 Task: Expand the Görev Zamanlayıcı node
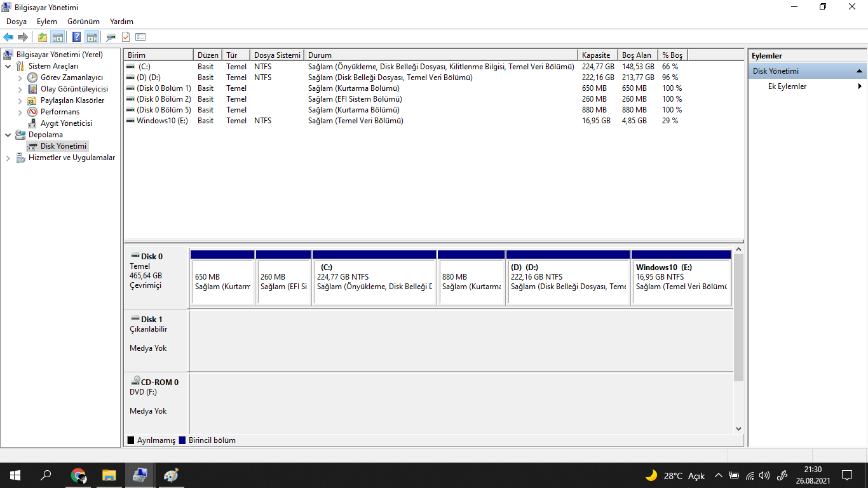(20, 78)
